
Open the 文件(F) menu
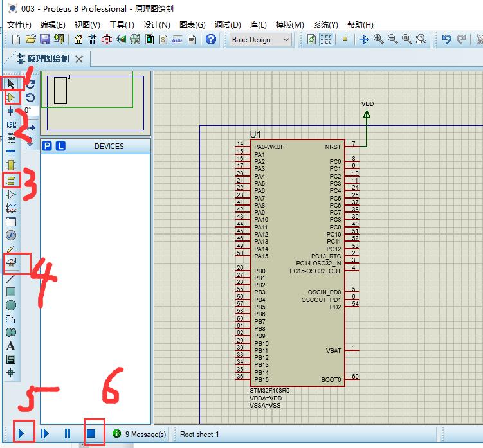[x=19, y=24]
